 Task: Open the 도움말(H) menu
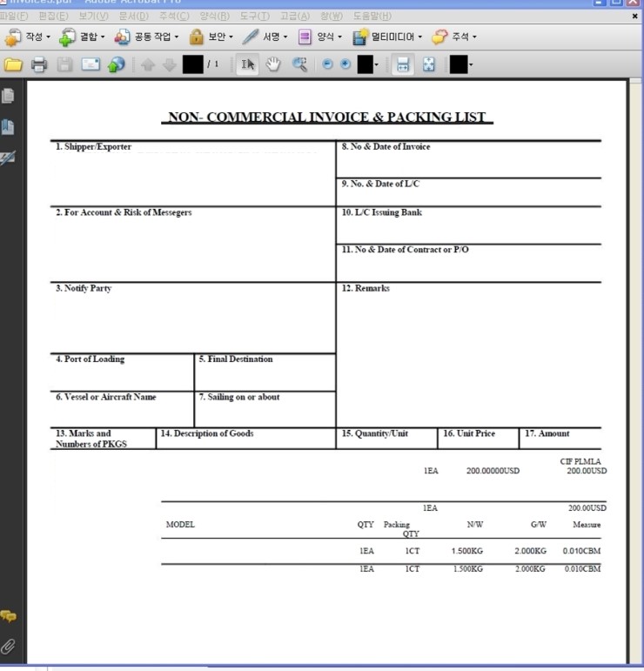point(372,17)
